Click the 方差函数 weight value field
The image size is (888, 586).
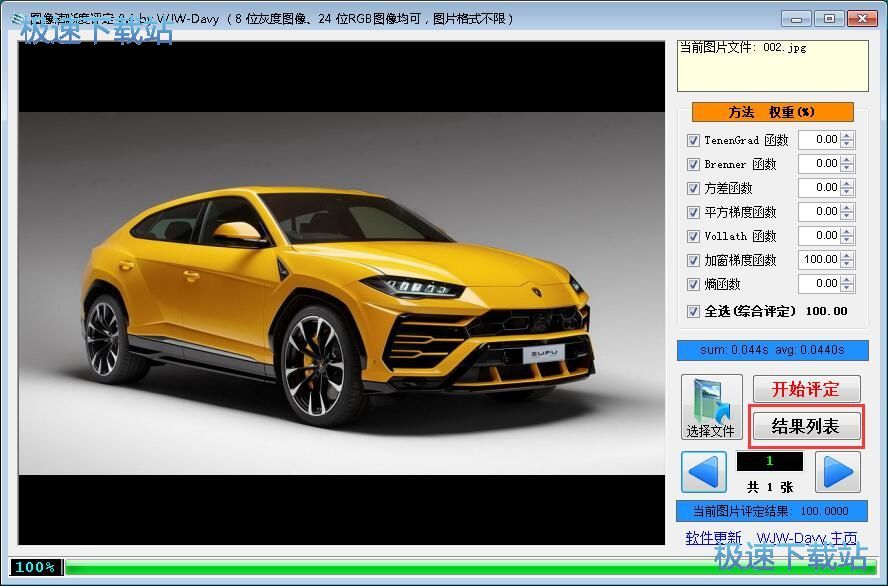click(819, 188)
